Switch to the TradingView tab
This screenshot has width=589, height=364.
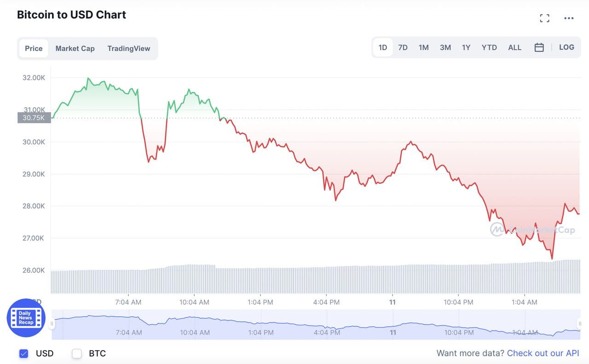128,48
